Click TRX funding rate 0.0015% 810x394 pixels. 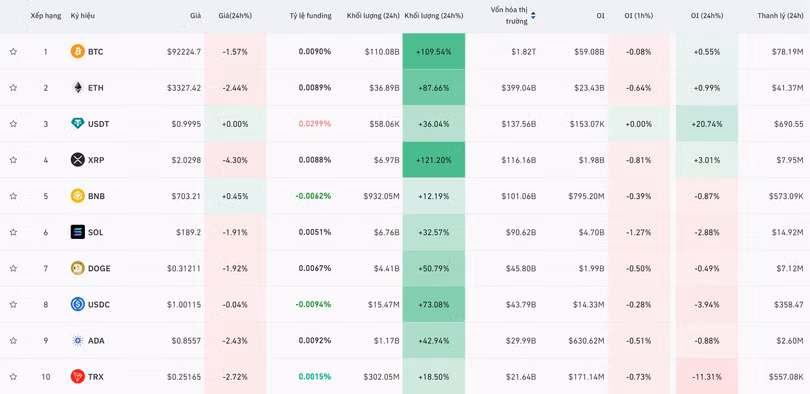[x=315, y=377]
